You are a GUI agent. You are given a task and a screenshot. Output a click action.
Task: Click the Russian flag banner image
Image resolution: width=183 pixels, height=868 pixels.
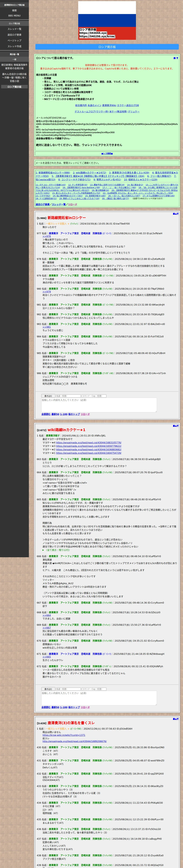click(107, 21)
